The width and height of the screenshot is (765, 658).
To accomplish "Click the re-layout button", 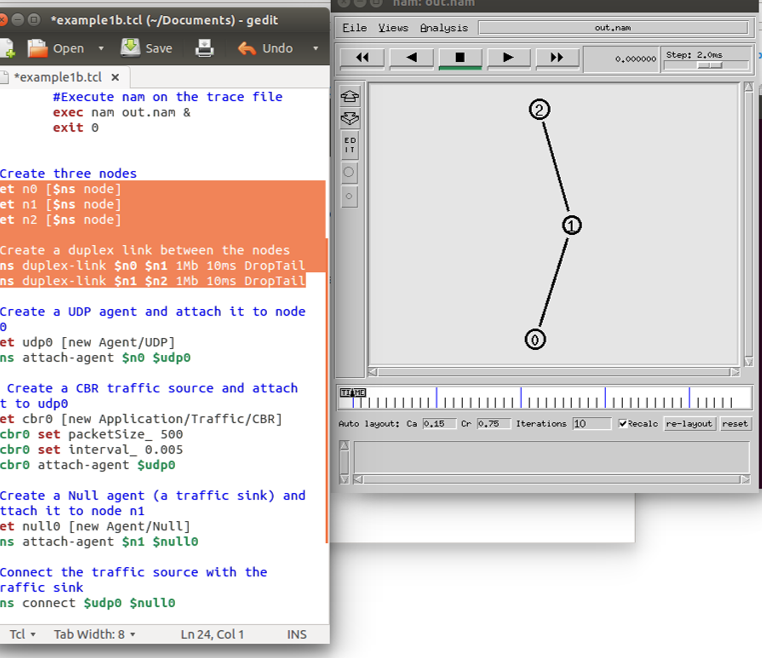I will pos(689,423).
